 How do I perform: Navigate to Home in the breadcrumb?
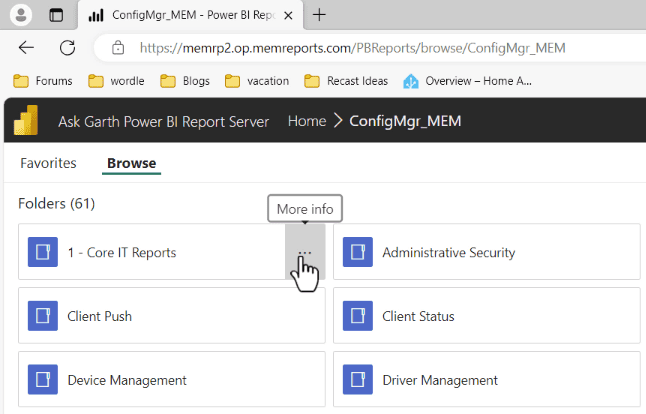click(307, 121)
